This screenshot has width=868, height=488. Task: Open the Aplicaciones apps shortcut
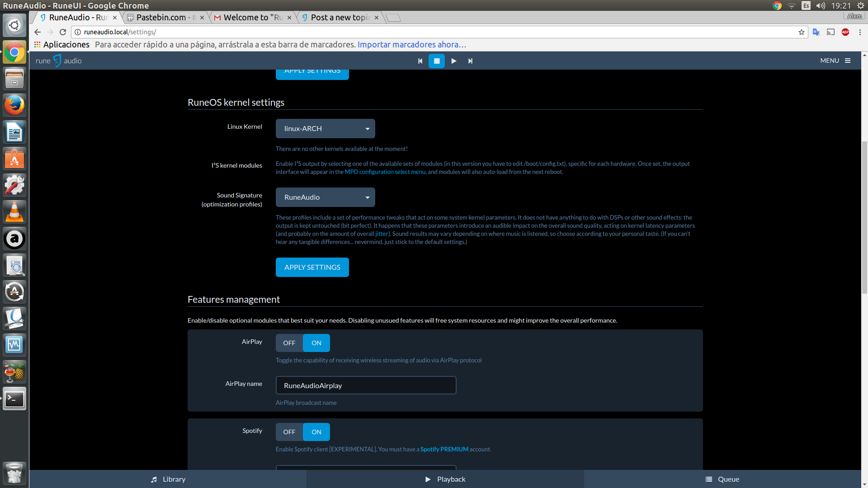point(62,44)
